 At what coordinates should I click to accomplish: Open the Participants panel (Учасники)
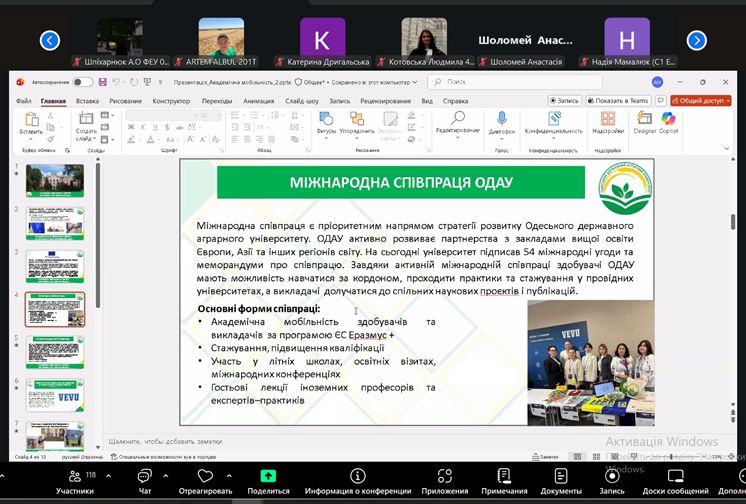74,476
